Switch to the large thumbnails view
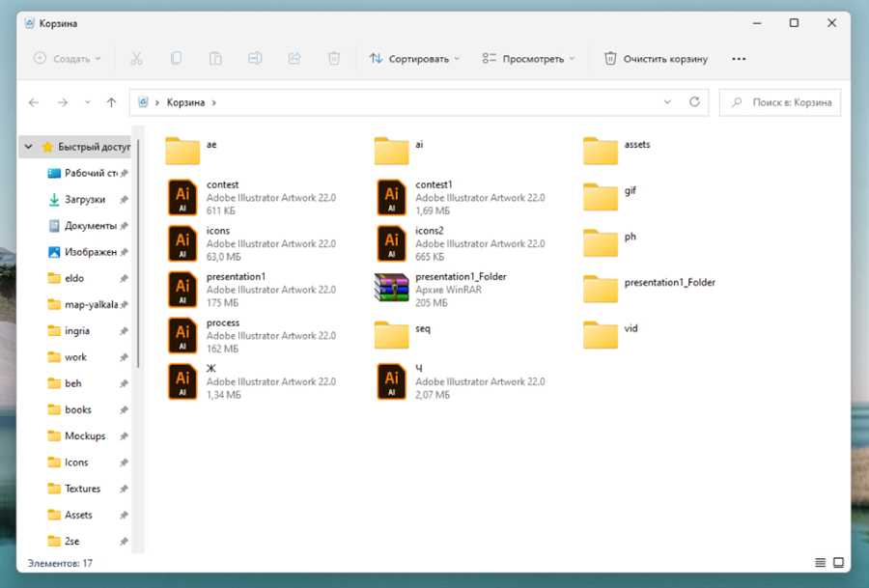Screen dimensions: 869x588 [x=838, y=563]
